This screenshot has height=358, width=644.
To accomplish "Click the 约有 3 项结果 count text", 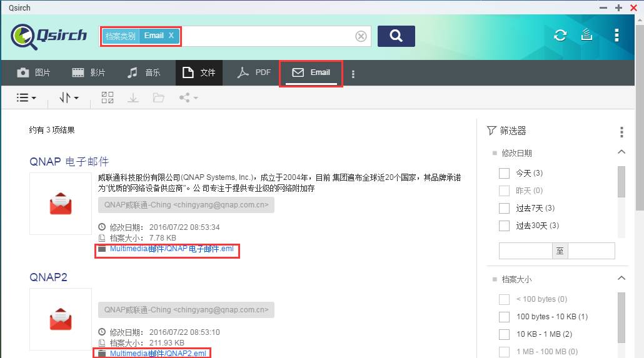I will (x=52, y=130).
